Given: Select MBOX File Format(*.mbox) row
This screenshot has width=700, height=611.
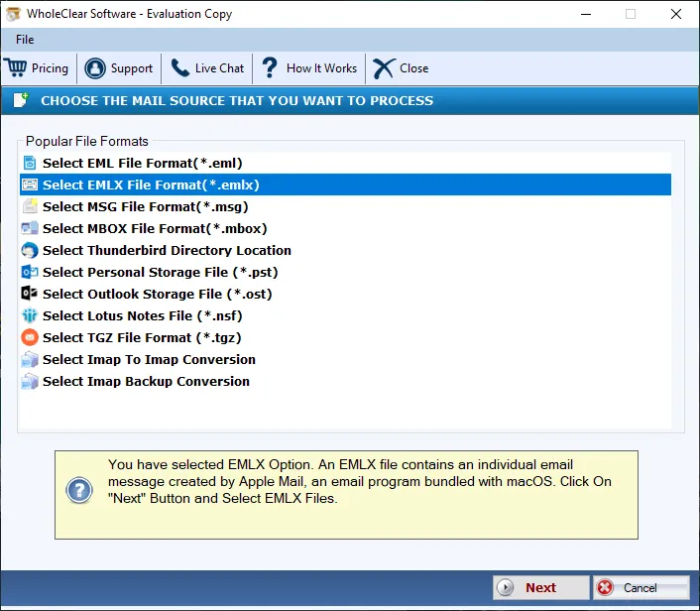Looking at the screenshot, I should (x=345, y=228).
